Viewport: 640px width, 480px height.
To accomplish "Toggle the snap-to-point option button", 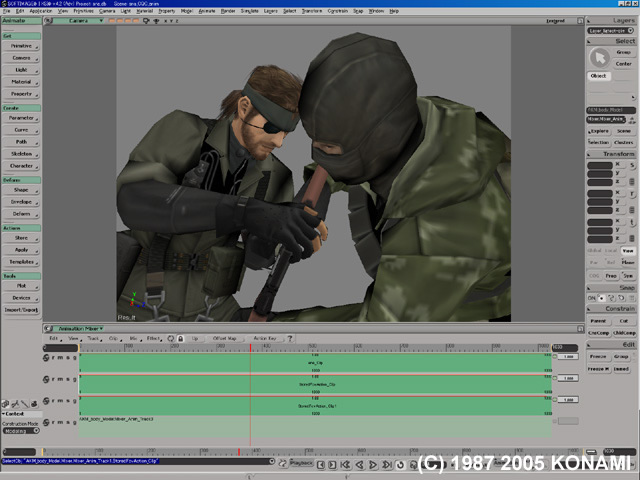I will click(601, 298).
